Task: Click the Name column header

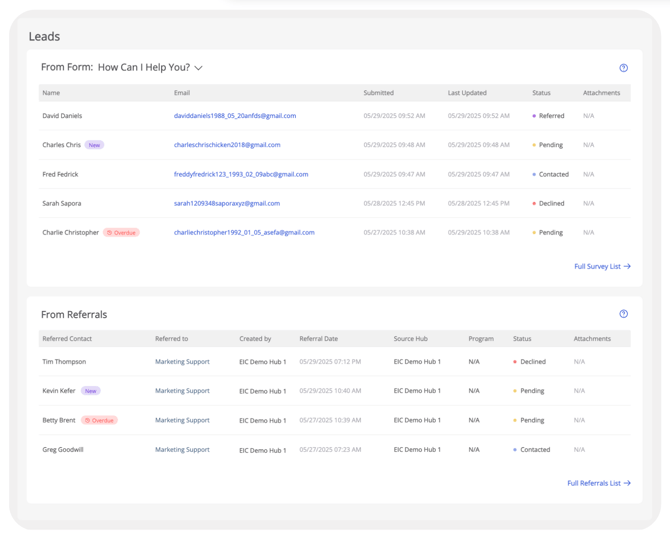Action: [51, 93]
